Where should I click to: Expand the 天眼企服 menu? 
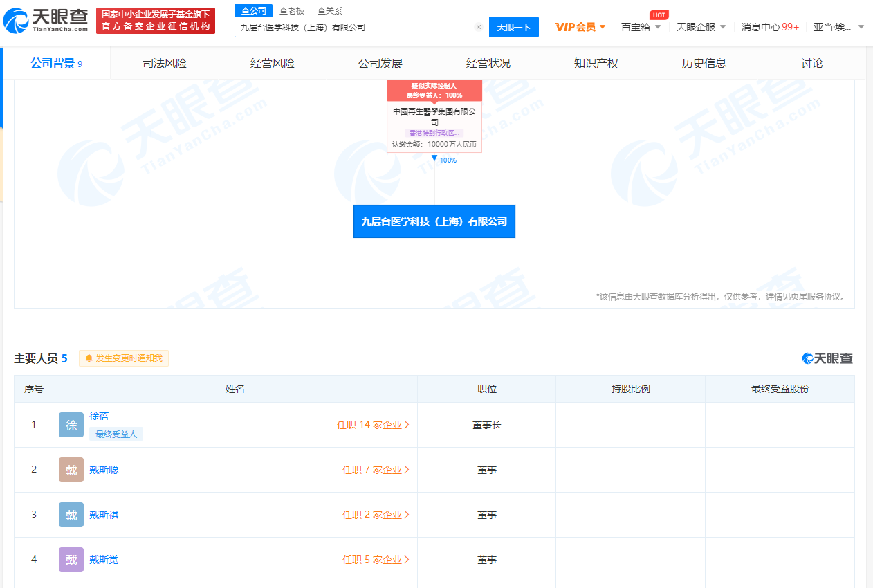[701, 27]
